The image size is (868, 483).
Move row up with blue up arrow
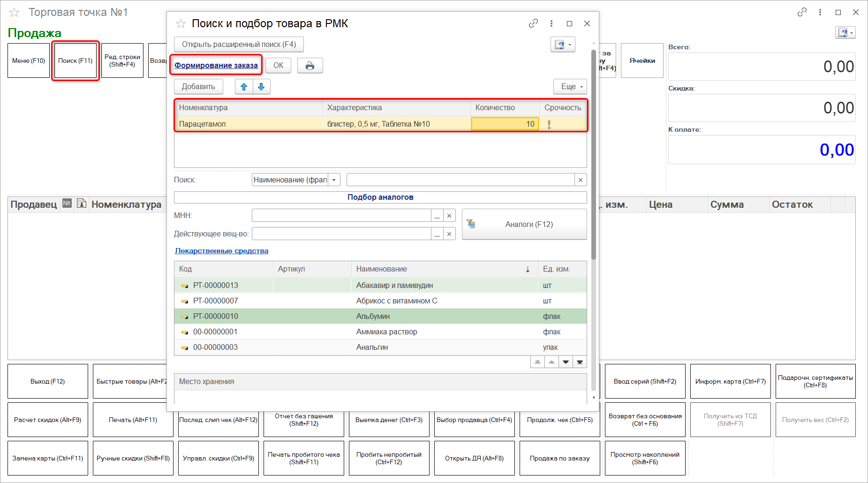coord(244,87)
